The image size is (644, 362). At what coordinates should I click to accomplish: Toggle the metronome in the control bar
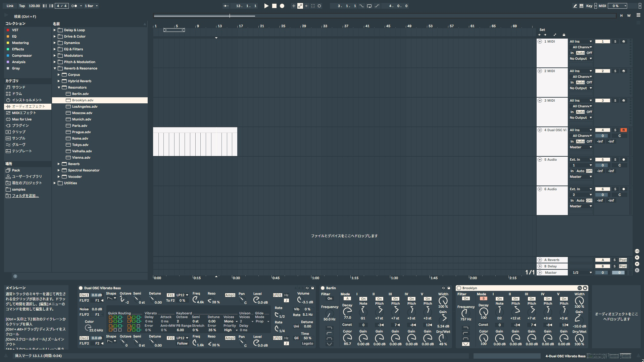pyautogui.click(x=74, y=6)
